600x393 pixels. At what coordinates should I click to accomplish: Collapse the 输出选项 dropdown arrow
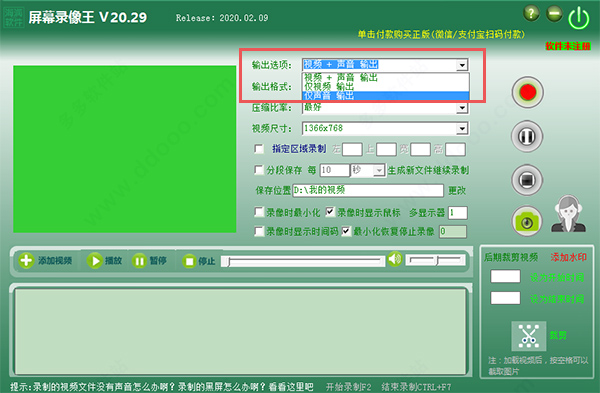coord(462,65)
